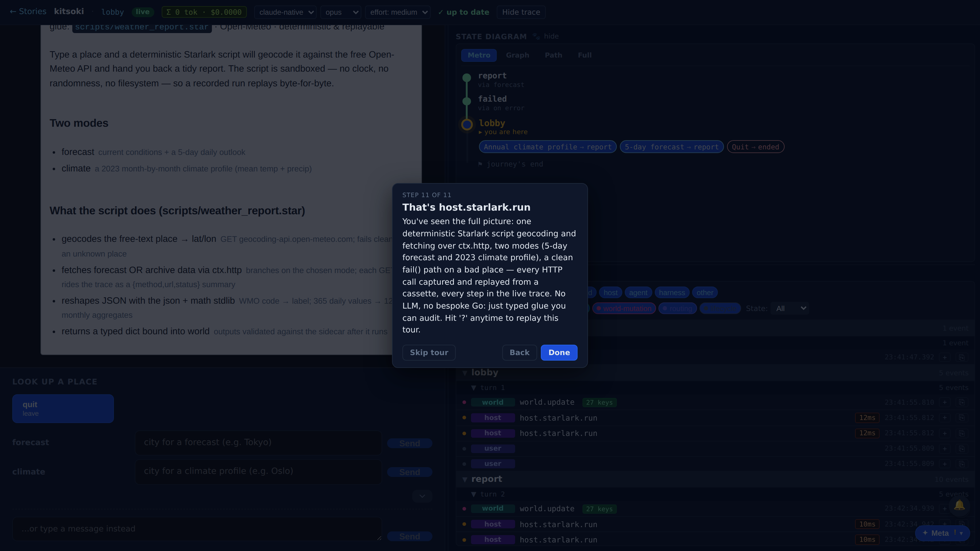The height and width of the screenshot is (551, 980).
Task: Click the chevron button below the climate Send
Action: (422, 496)
